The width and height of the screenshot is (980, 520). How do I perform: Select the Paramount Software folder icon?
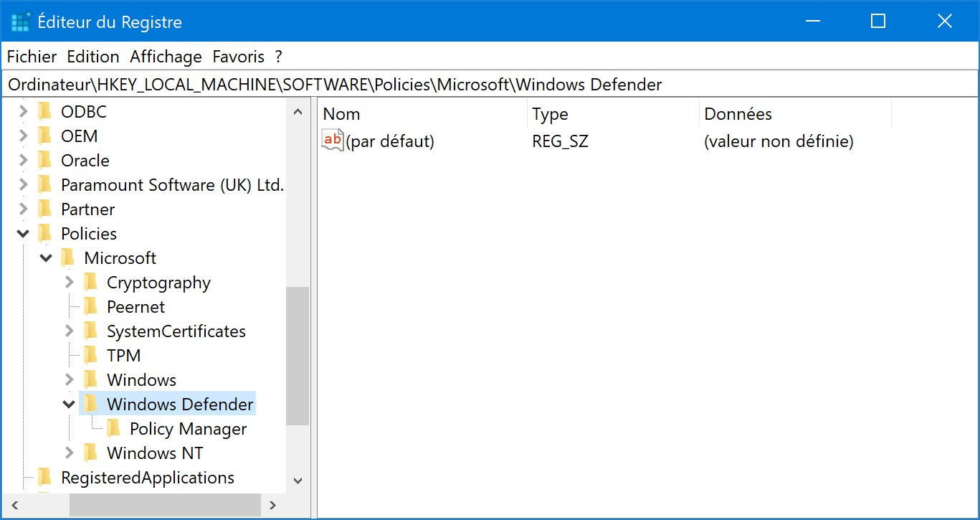(x=45, y=185)
